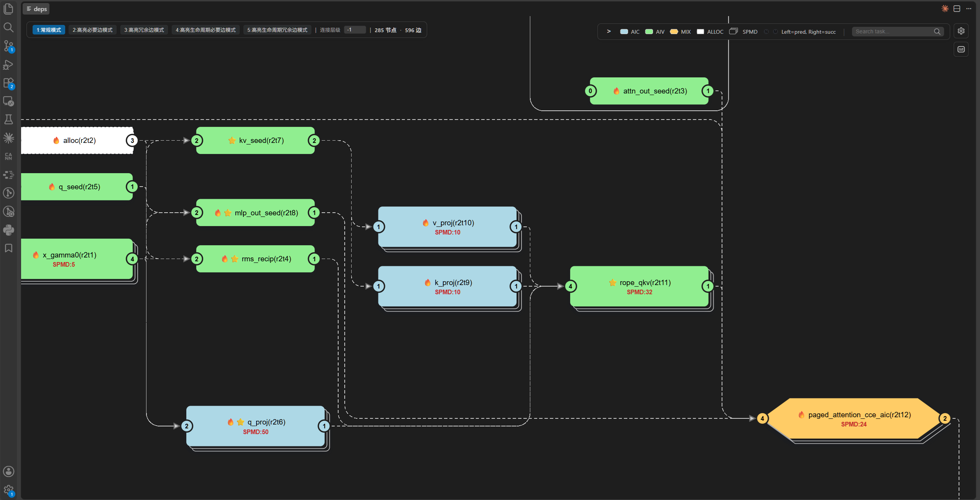
Task: Click the predecessor port 4 on paged_attention_cce_aic
Action: [x=763, y=418]
